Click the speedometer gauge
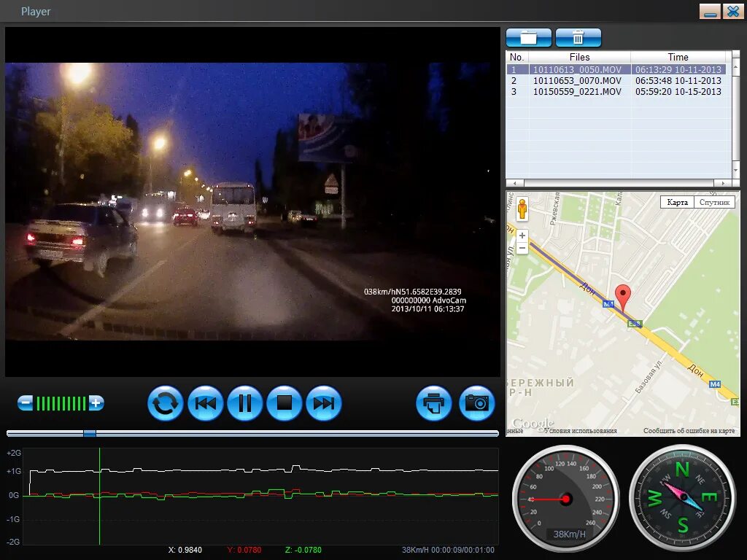747x560 pixels. (x=565, y=498)
